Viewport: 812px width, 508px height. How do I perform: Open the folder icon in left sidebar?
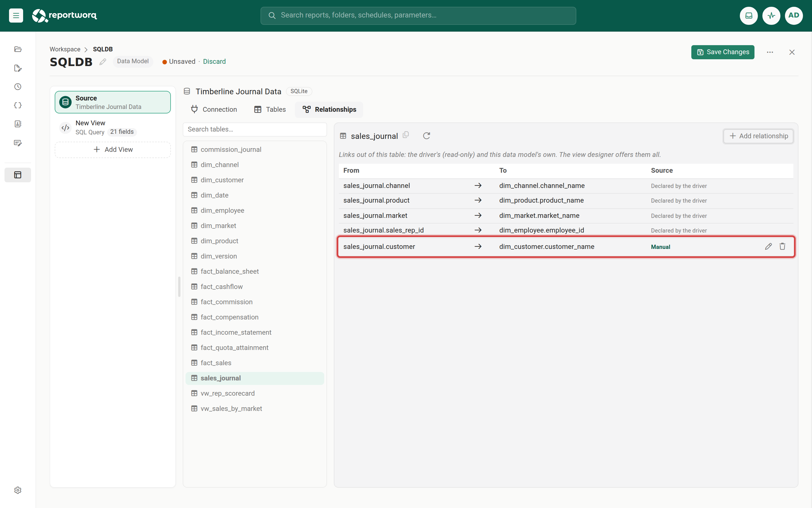point(18,49)
